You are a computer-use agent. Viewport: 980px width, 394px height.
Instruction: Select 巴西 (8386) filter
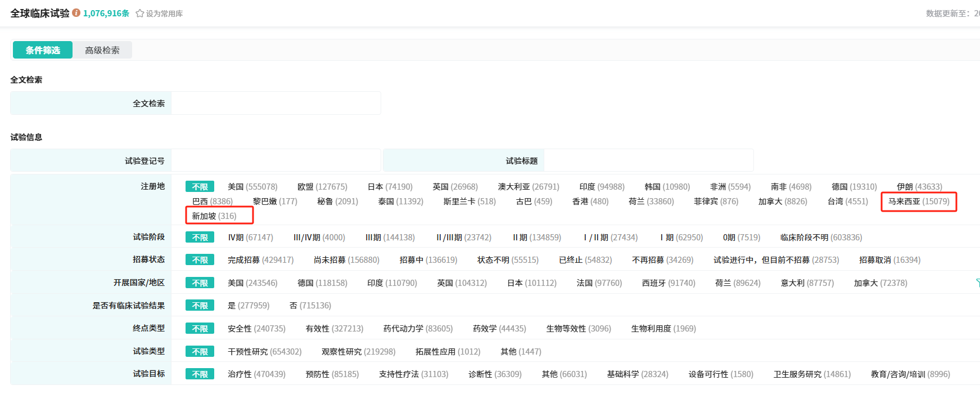tap(213, 202)
